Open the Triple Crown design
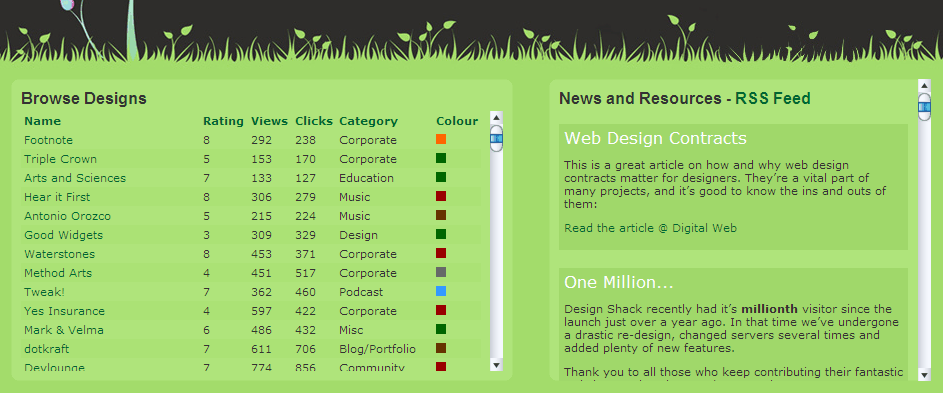 (x=60, y=159)
